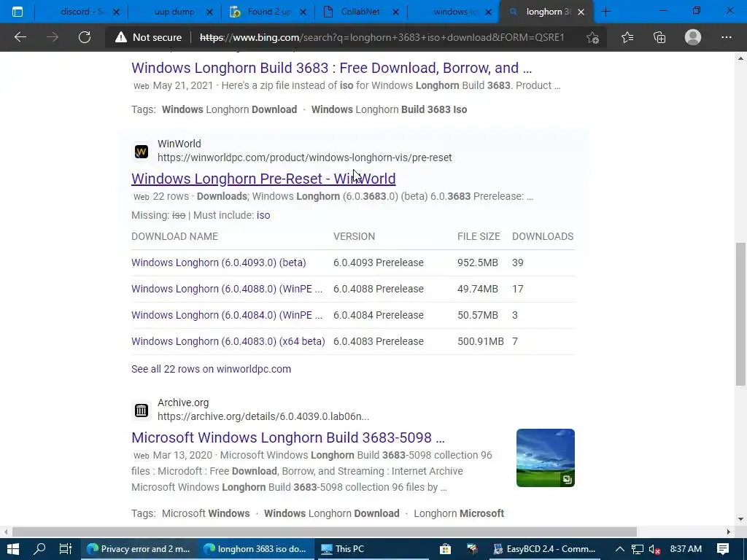Open the Windows Start menu
Image resolution: width=747 pixels, height=560 pixels.
[13, 549]
